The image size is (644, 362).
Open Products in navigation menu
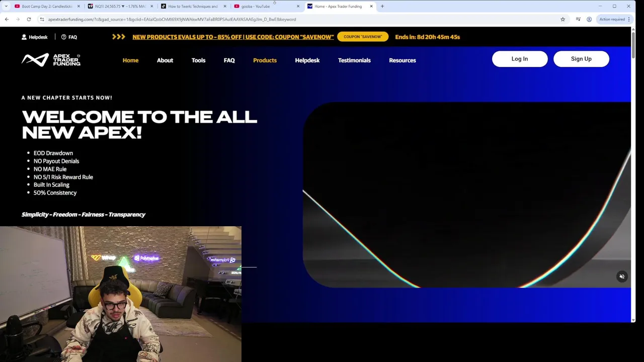[265, 60]
